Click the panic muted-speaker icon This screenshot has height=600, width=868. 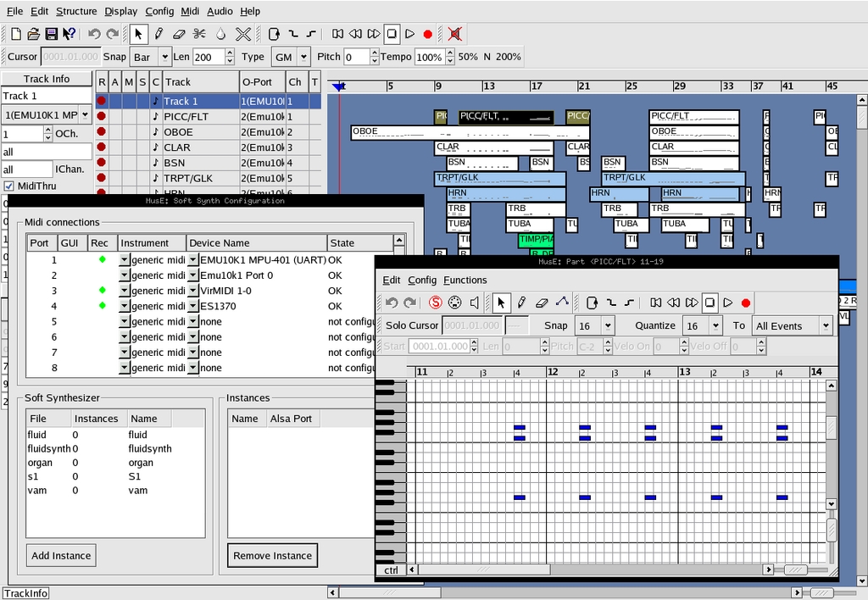[455, 34]
